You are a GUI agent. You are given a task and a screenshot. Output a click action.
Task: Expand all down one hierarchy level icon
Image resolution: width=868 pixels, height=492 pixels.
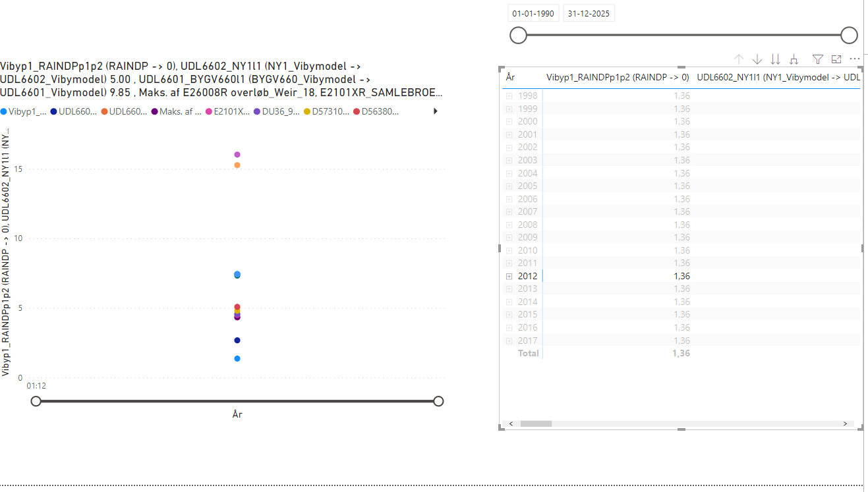pos(794,59)
